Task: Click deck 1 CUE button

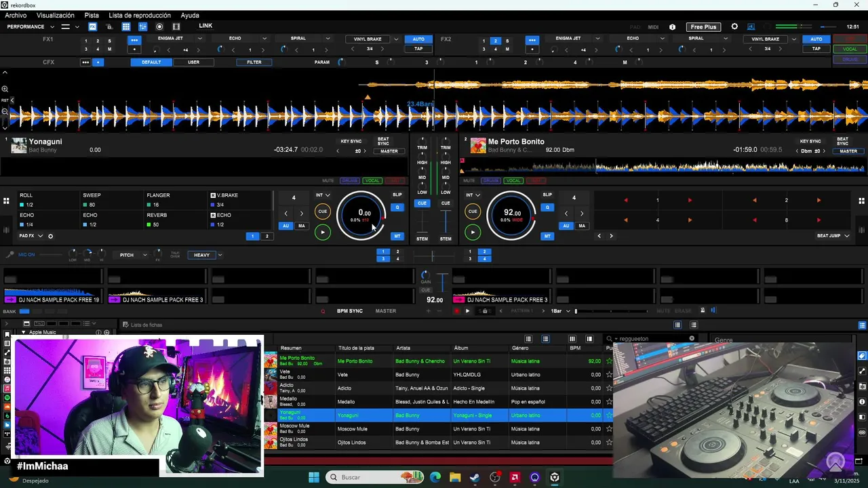Action: (323, 211)
